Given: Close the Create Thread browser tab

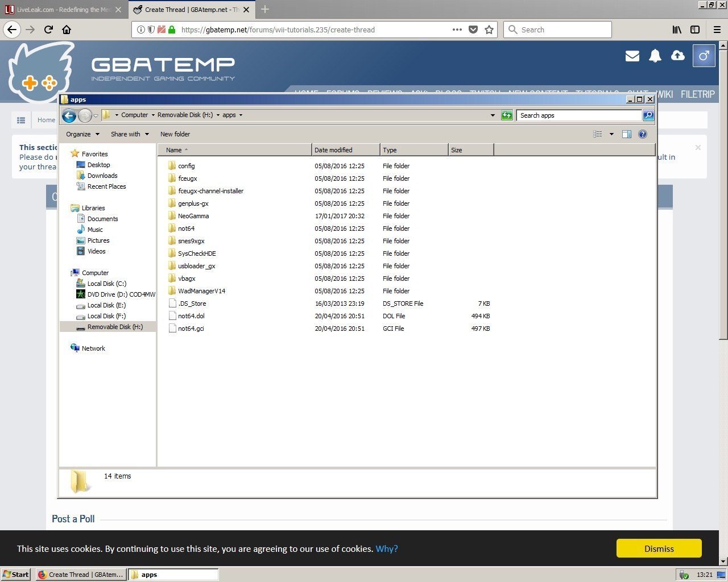Looking at the screenshot, I should coord(246,10).
